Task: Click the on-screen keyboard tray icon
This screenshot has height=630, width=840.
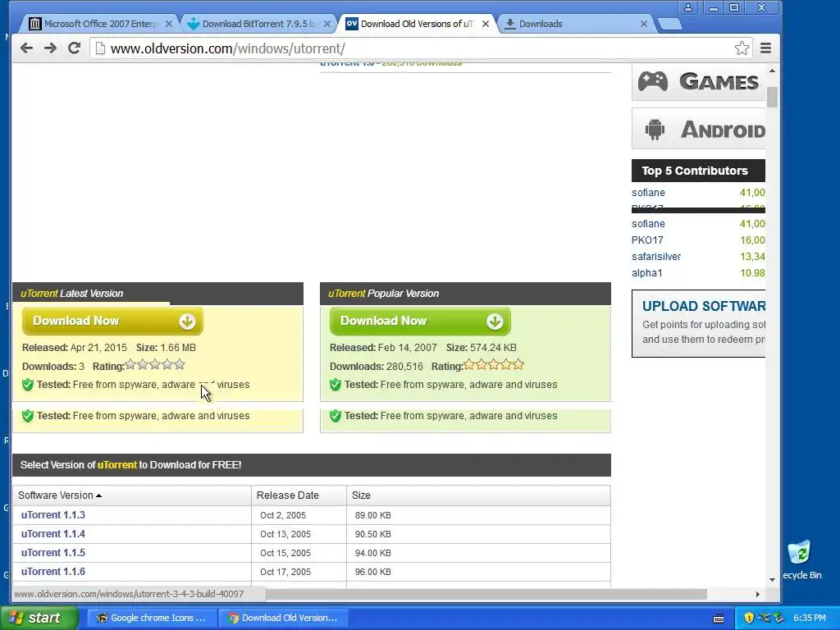Action: point(719,619)
